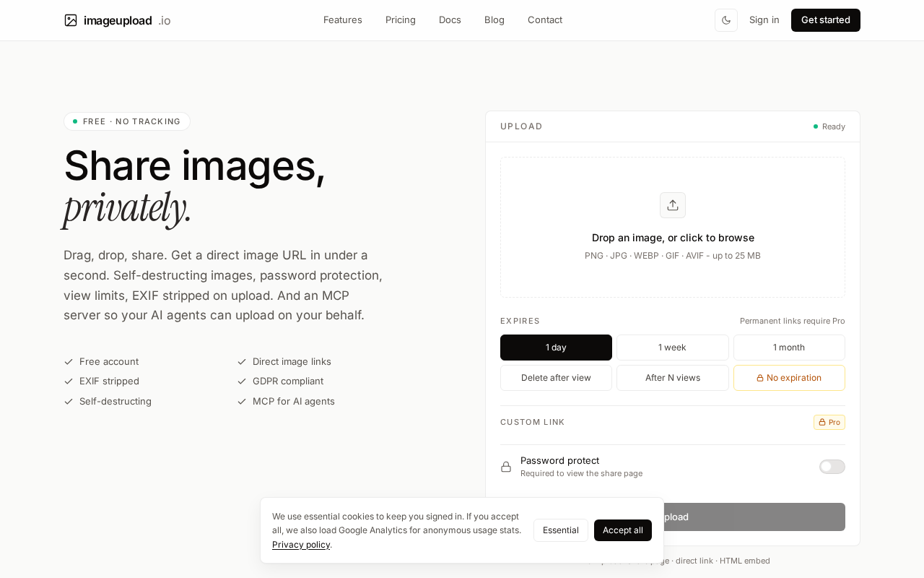The image size is (924, 578).
Task: Click the FREE · NO TRACKING badge
Action: click(127, 121)
